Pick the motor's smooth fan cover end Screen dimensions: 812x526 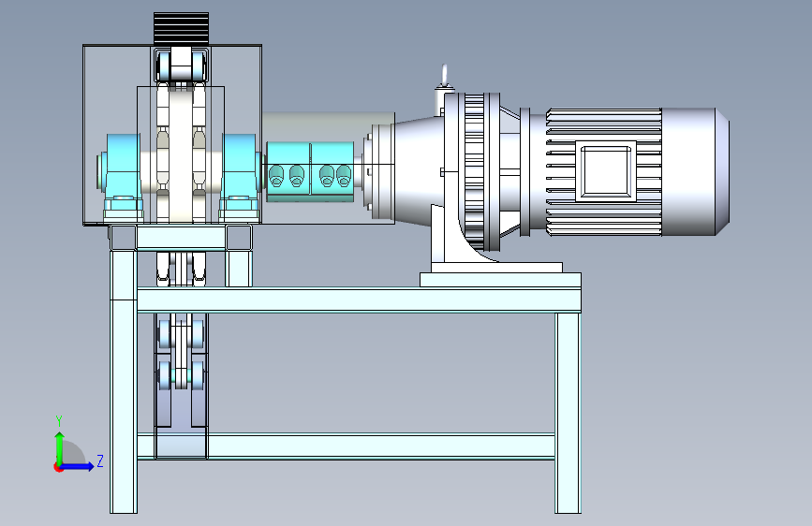click(x=696, y=171)
